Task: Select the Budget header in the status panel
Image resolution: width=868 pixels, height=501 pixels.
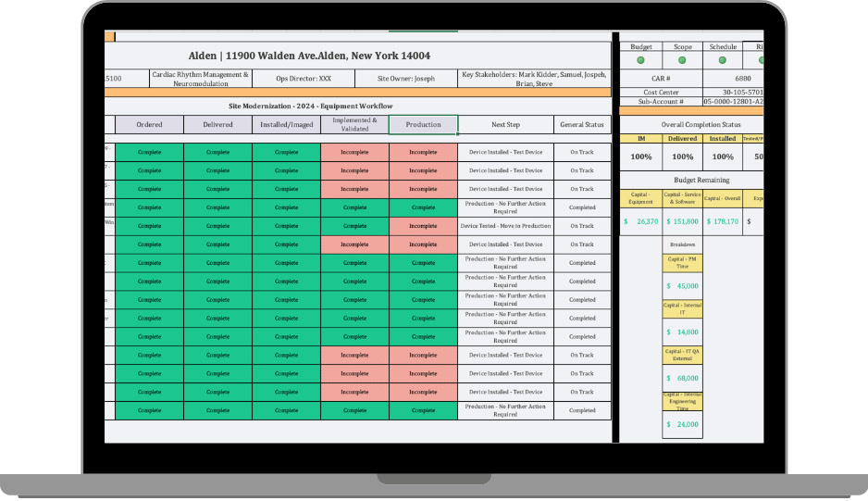Action: coord(641,46)
